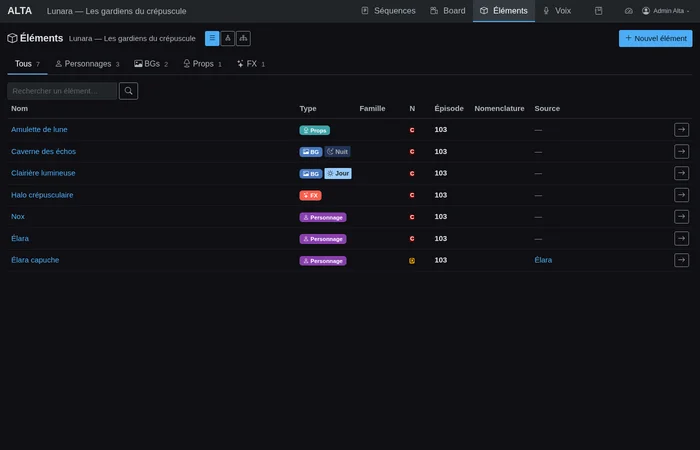Switch to list view toggle
700x450 pixels.
[212, 38]
